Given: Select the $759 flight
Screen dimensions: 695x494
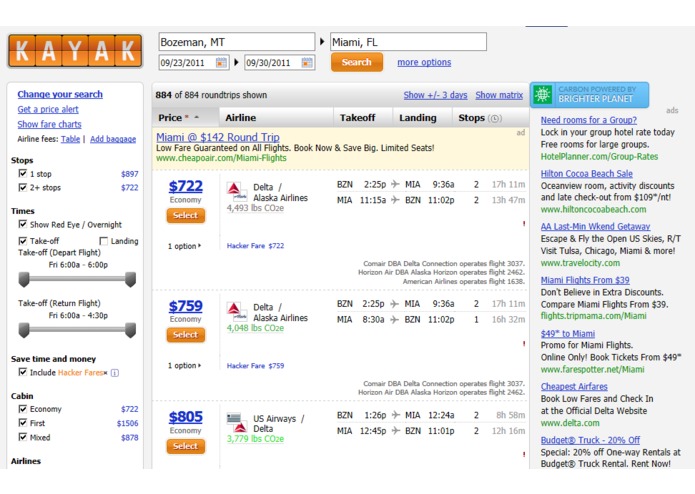Looking at the screenshot, I should pos(186,335).
